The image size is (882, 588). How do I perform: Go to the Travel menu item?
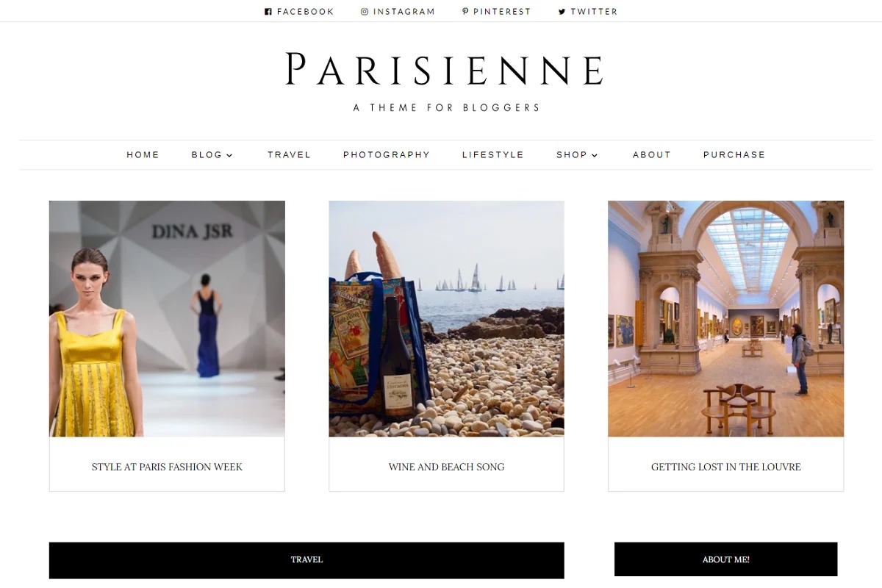click(290, 155)
